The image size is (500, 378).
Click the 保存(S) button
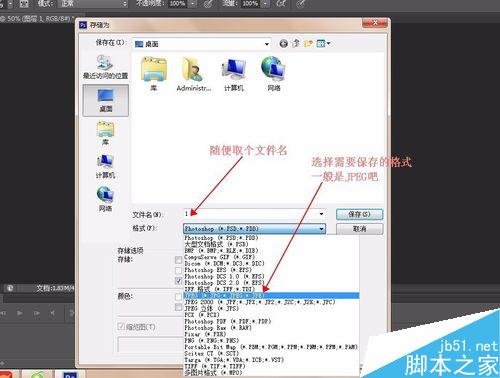click(359, 214)
